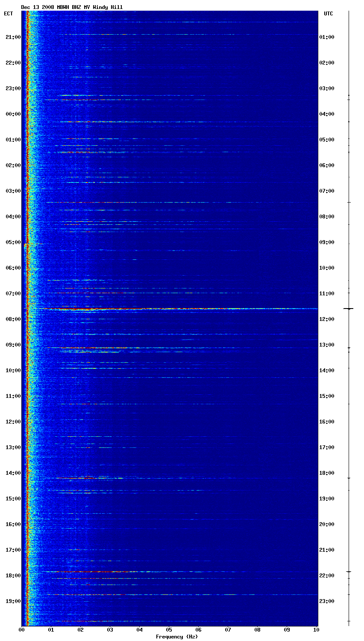Click the 'ECT' axis header
This screenshot has width=364, height=641.
9,14
